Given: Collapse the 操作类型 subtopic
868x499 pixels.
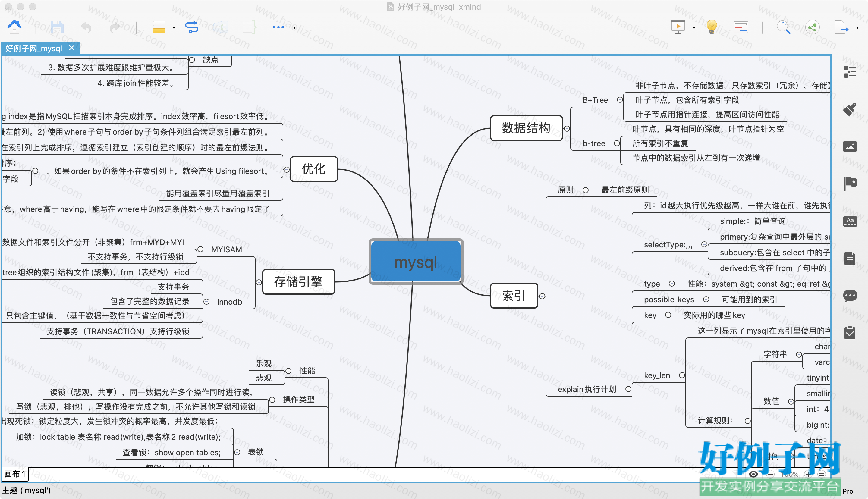Looking at the screenshot, I should pyautogui.click(x=272, y=400).
